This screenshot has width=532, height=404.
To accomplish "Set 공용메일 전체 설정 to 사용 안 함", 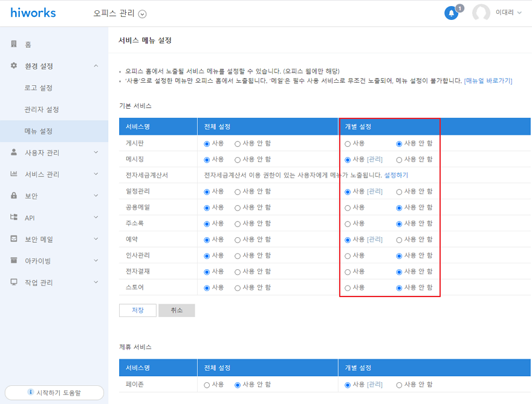I will pos(238,208).
